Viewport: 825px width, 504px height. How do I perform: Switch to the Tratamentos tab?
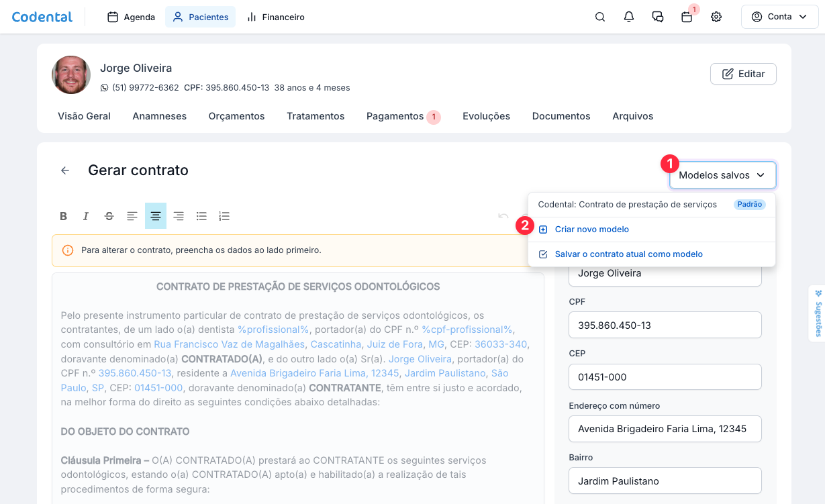316,116
